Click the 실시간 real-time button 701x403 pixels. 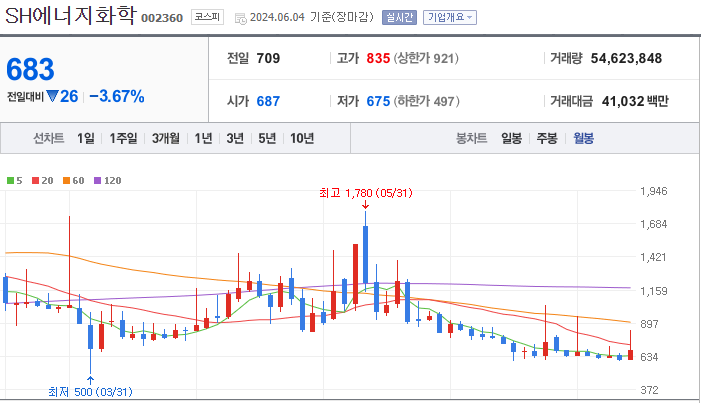399,17
